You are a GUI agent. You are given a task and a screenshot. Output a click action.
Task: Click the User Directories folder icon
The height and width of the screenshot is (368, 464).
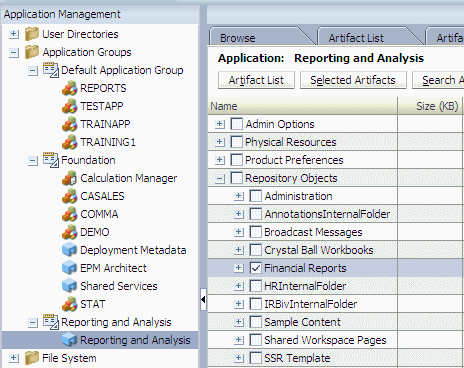coord(32,34)
